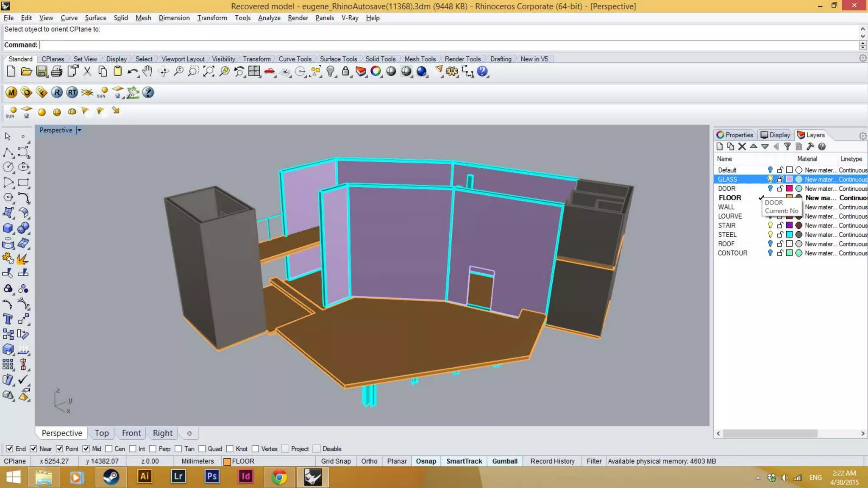The height and width of the screenshot is (488, 868).
Task: Click the layer filter funnel icon
Action: tap(787, 147)
